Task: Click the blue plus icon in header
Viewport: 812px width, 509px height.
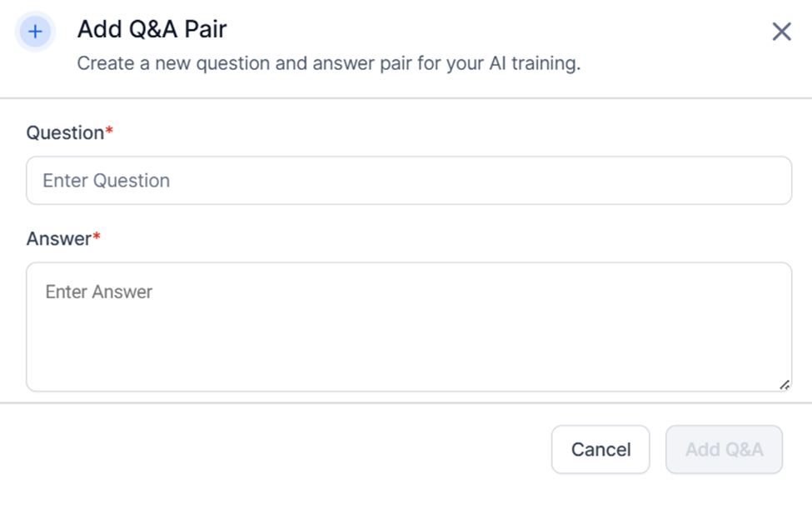Action: [35, 32]
